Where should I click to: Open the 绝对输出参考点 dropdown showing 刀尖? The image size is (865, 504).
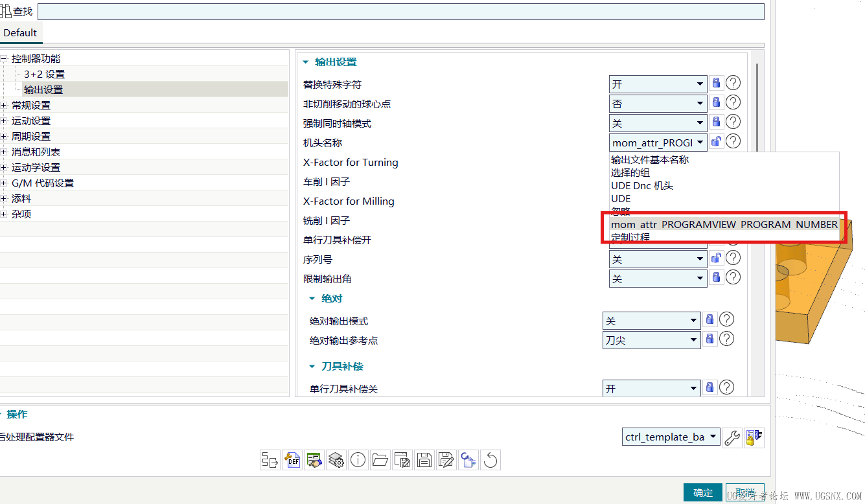tap(652, 339)
